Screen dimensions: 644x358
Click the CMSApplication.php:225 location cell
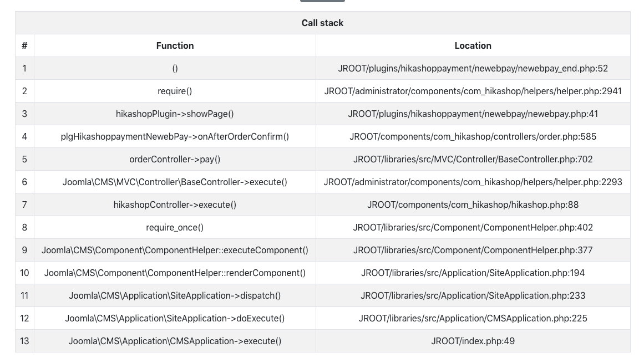473,319
